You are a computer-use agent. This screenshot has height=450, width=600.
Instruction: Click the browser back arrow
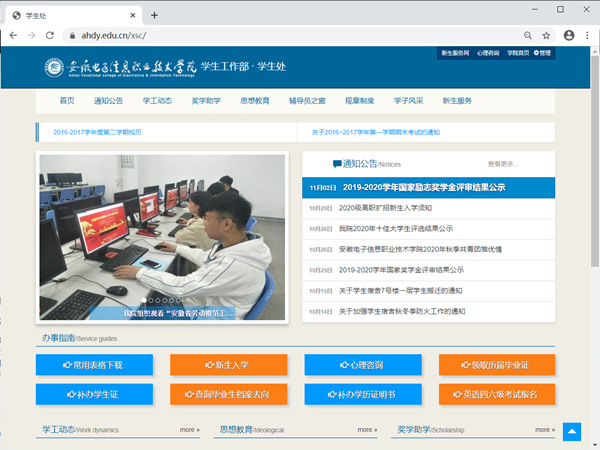click(x=13, y=35)
